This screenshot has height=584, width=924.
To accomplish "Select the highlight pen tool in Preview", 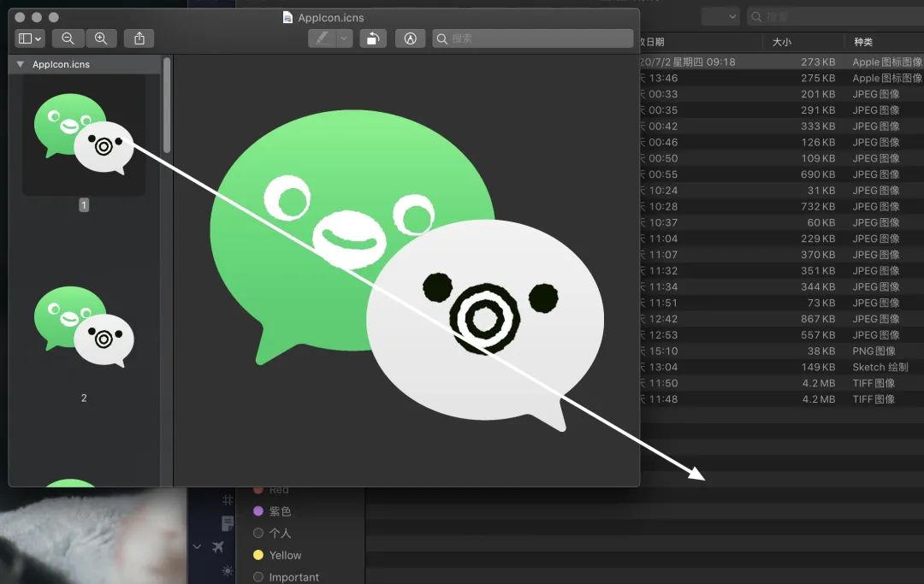I will [322, 38].
